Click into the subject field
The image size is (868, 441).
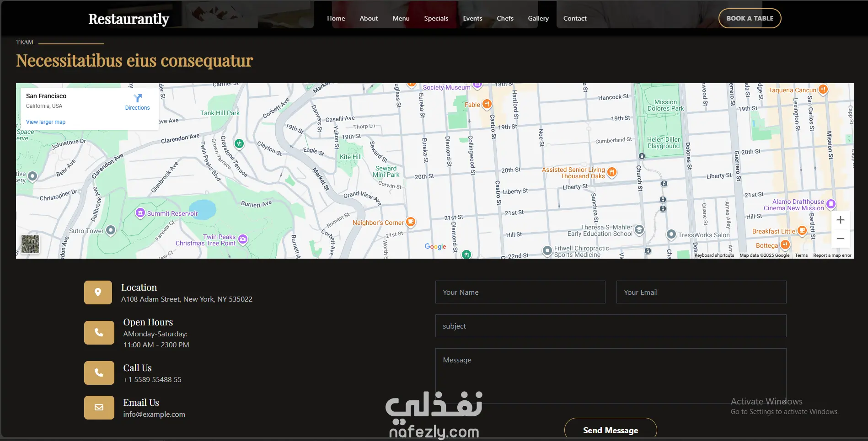tap(611, 326)
